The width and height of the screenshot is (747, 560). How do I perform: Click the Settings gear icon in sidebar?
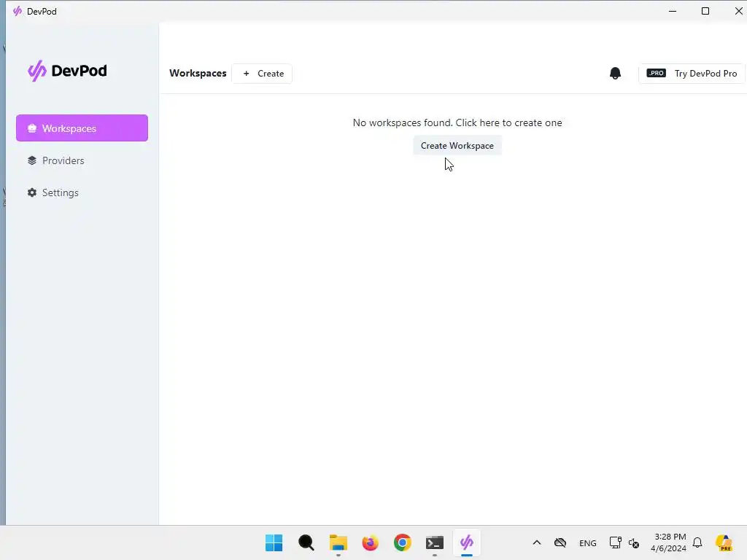coord(32,192)
